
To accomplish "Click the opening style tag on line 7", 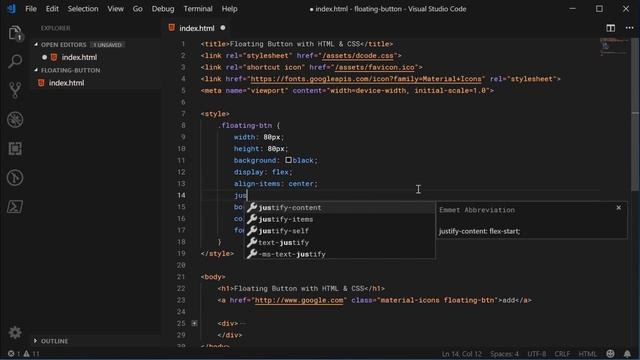I will point(215,114).
